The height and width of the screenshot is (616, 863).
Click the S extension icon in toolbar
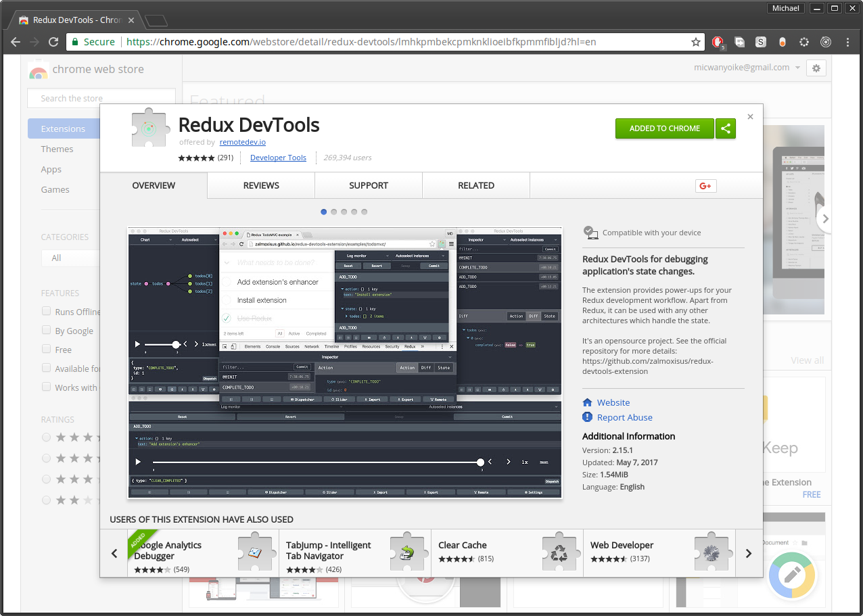coord(761,42)
